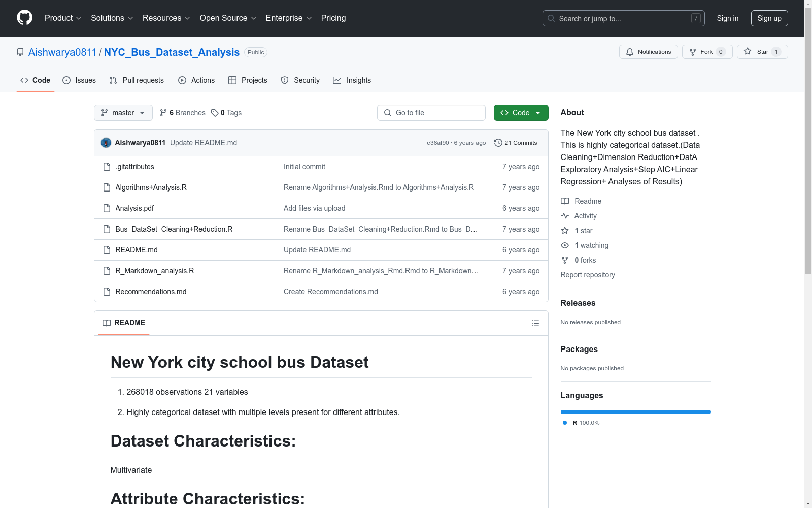Open the master branch selector dropdown
This screenshot has height=508, width=812.
tap(123, 113)
